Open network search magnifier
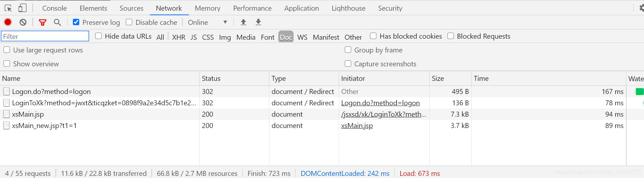This screenshot has width=644, height=178. tap(57, 22)
